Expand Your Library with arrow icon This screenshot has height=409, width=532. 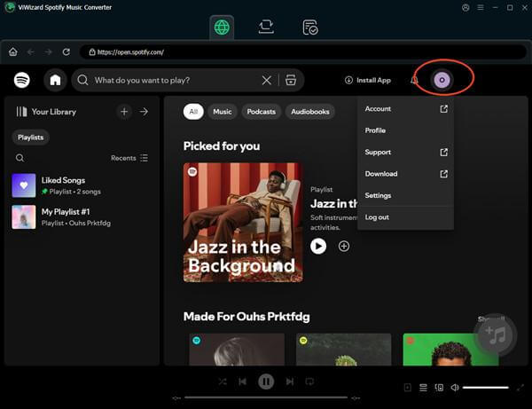coord(144,111)
